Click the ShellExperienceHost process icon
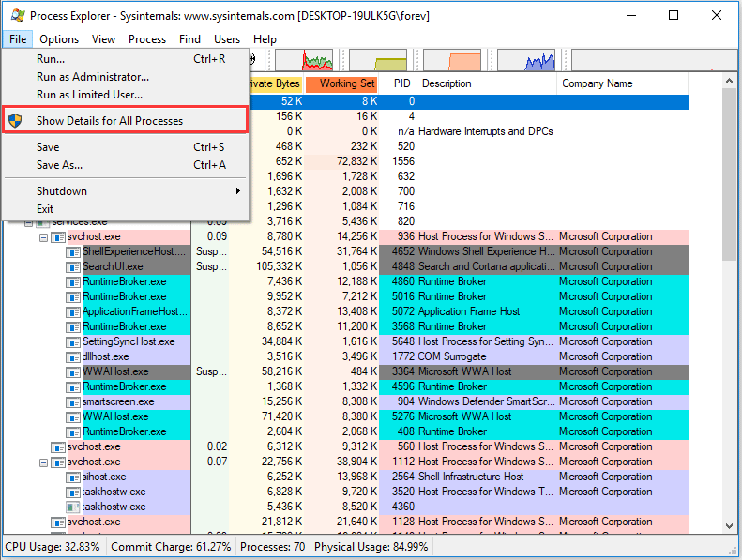The width and height of the screenshot is (742, 560). [73, 251]
